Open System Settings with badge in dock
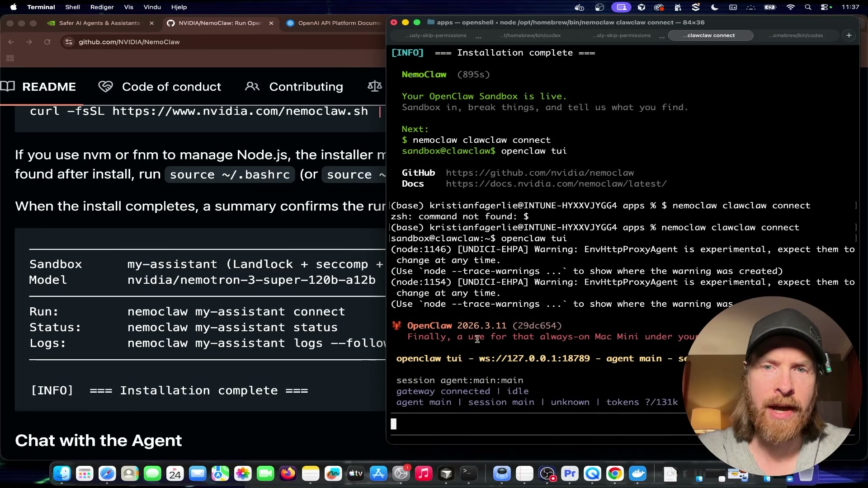The width and height of the screenshot is (868, 488). (401, 474)
